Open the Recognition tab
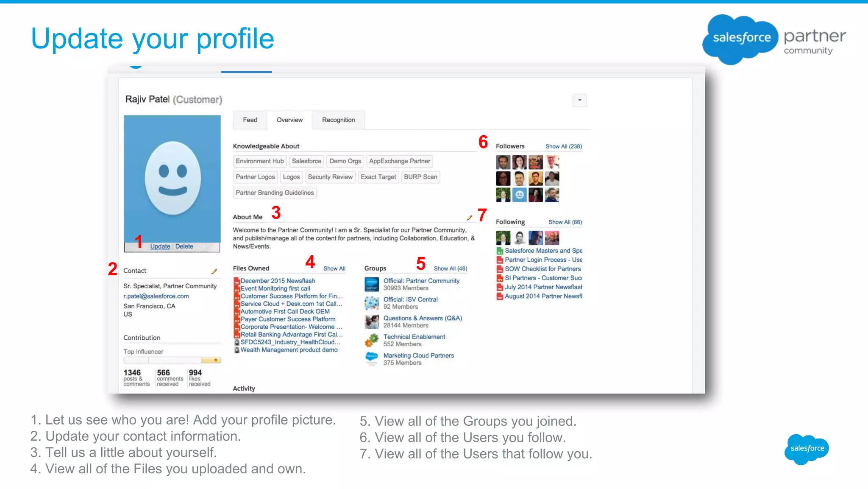This screenshot has height=489, width=868. coord(338,120)
